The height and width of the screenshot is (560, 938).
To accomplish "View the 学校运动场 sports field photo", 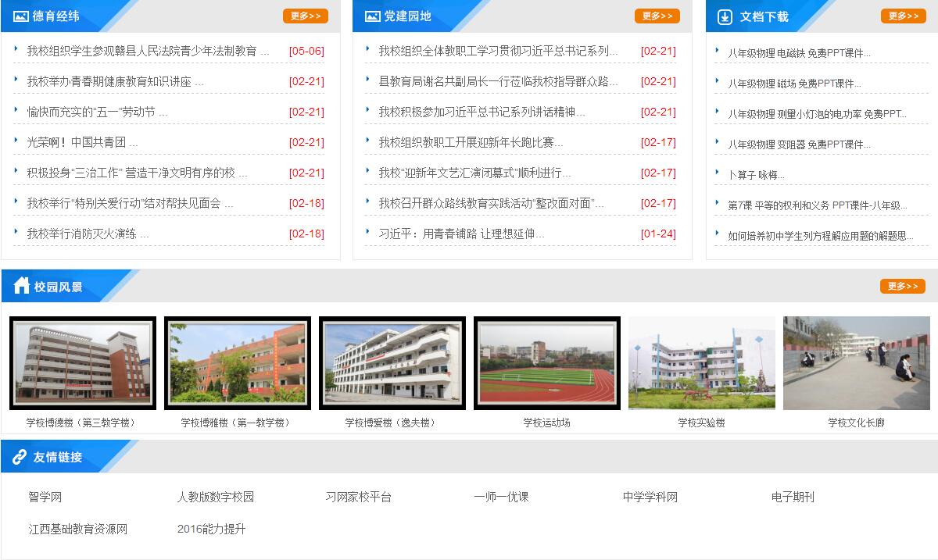I will click(547, 363).
